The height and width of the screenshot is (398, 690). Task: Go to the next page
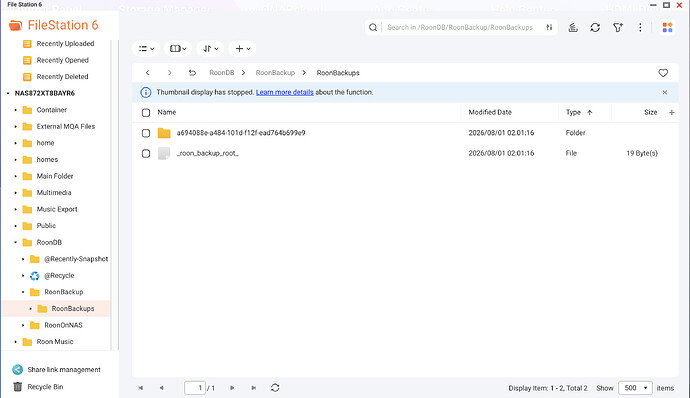coord(232,388)
